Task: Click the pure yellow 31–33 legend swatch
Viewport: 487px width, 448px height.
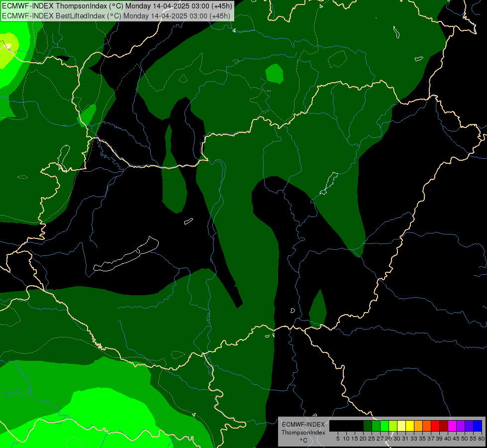Action: click(x=410, y=426)
